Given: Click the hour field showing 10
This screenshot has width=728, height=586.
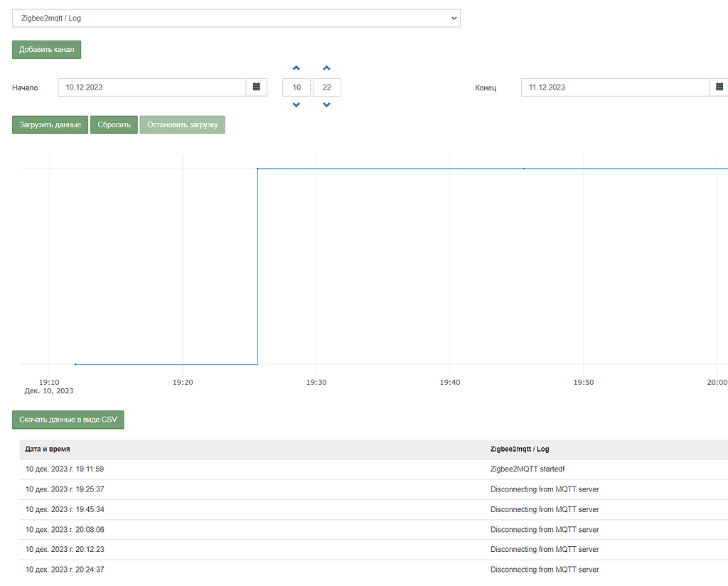Looking at the screenshot, I should pyautogui.click(x=296, y=87).
